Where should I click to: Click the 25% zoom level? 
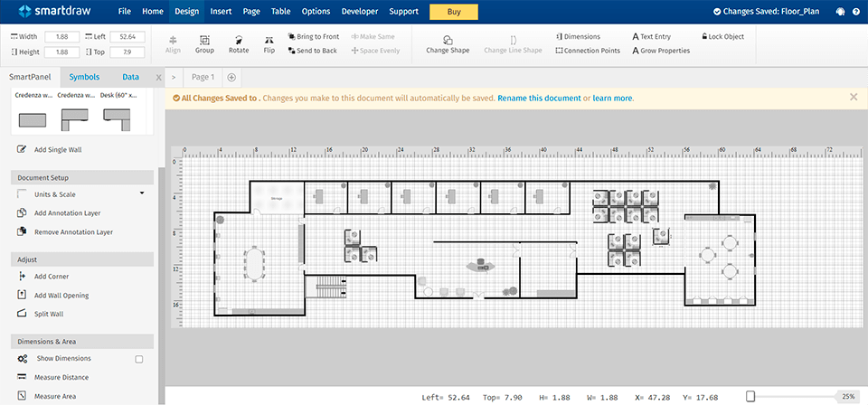[x=849, y=397]
